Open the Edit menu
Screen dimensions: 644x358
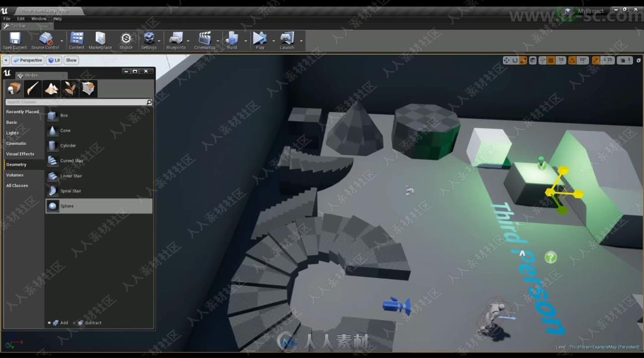[21, 19]
